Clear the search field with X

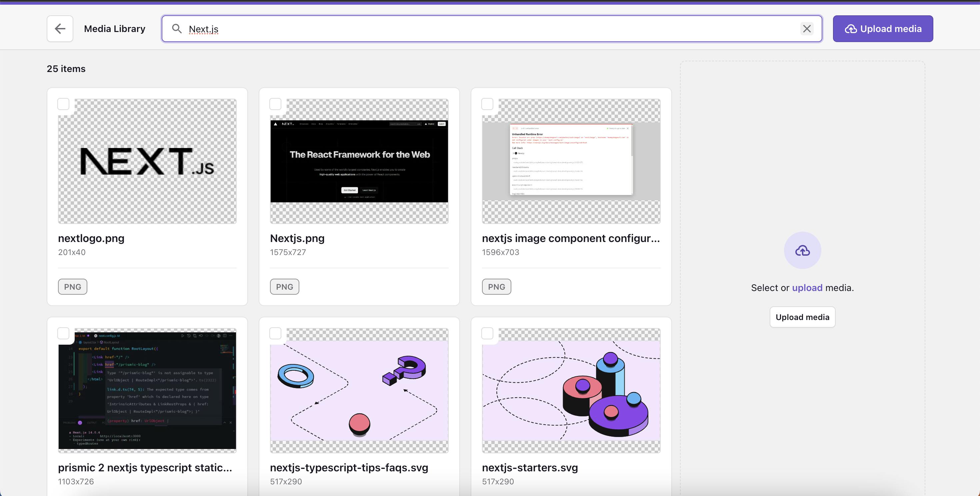click(807, 29)
